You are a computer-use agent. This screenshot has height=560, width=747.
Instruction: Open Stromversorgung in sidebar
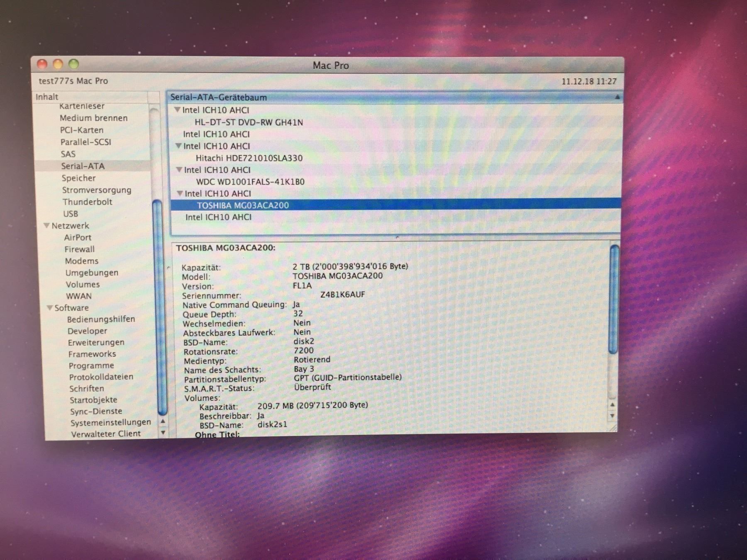pos(97,190)
